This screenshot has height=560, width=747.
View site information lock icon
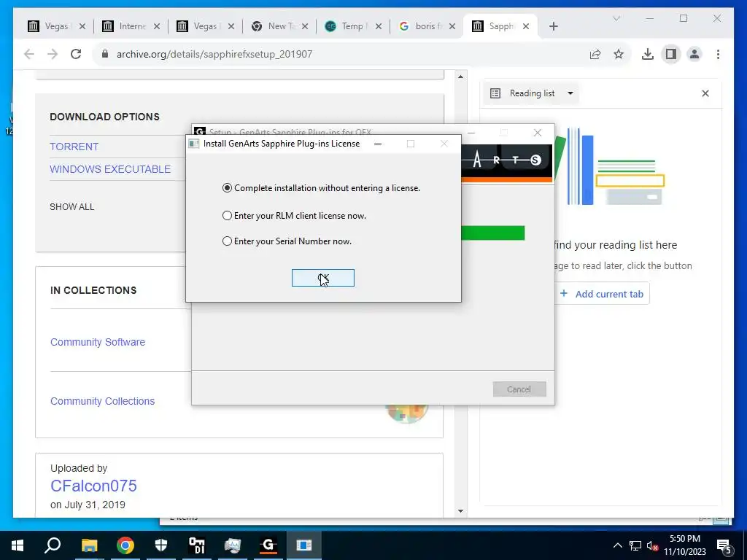pos(105,54)
